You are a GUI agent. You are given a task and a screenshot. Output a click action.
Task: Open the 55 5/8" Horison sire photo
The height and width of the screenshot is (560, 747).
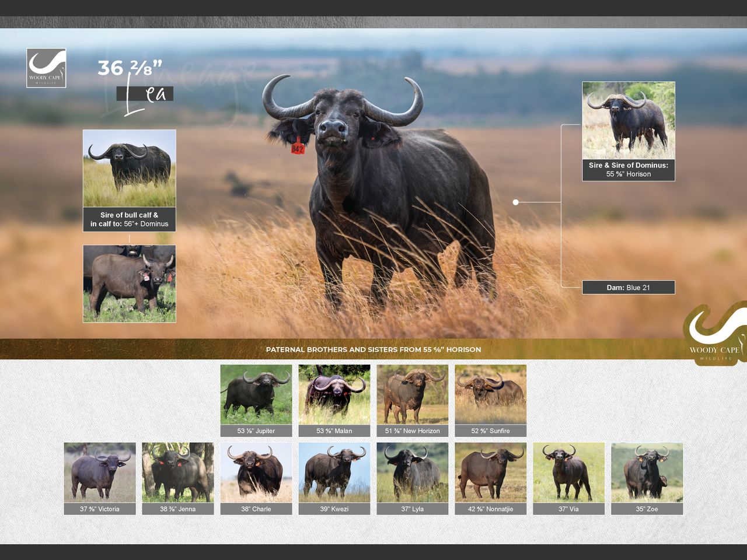(x=628, y=120)
